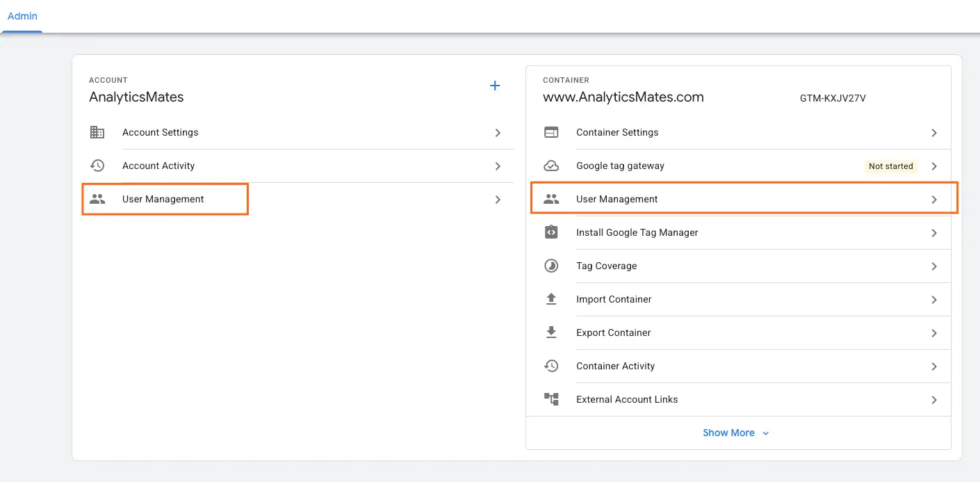Click the GTM-KXJV27V container ID
Image resolution: width=980 pixels, height=482 pixels.
click(x=833, y=98)
